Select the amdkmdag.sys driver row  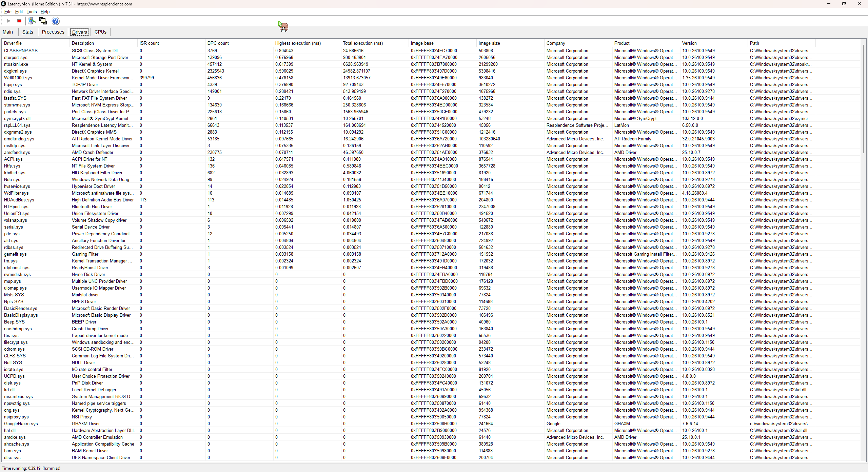click(431, 139)
